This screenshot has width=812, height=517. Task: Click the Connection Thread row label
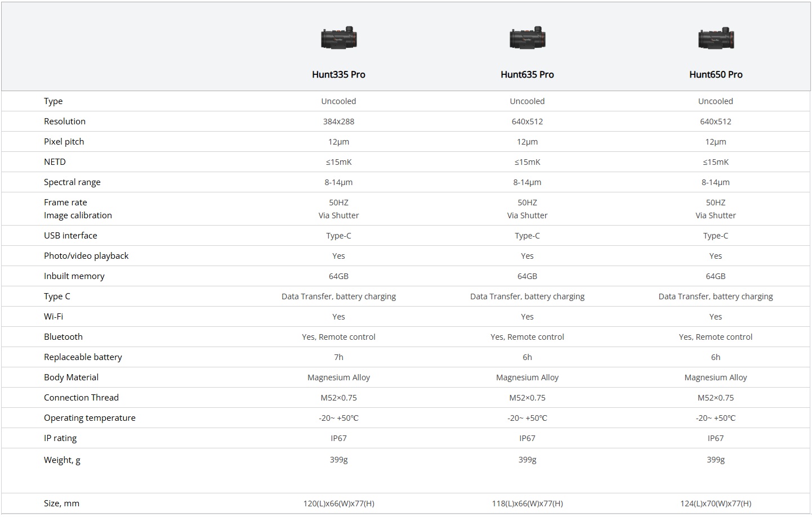coord(81,398)
